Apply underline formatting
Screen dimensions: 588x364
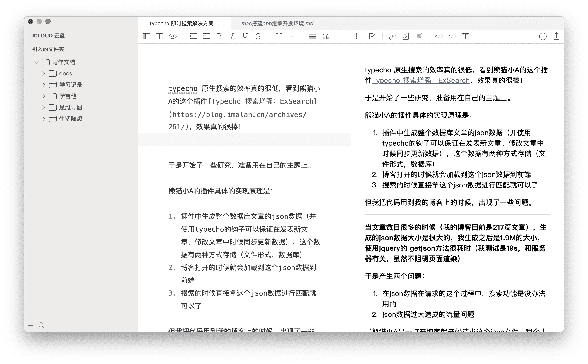point(245,36)
